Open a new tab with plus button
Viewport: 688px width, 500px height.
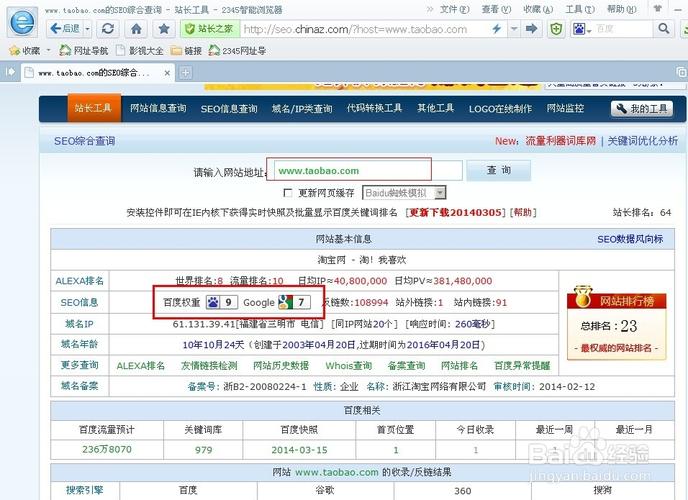(x=186, y=72)
